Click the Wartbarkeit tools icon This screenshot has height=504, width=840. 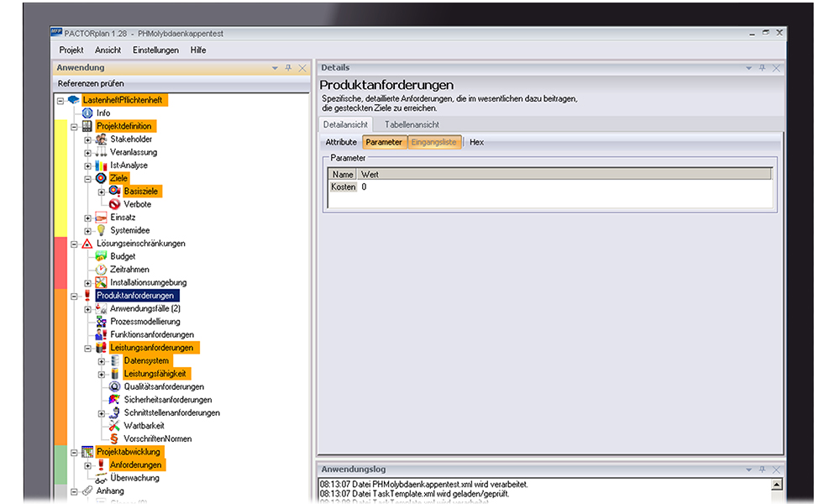[115, 426]
